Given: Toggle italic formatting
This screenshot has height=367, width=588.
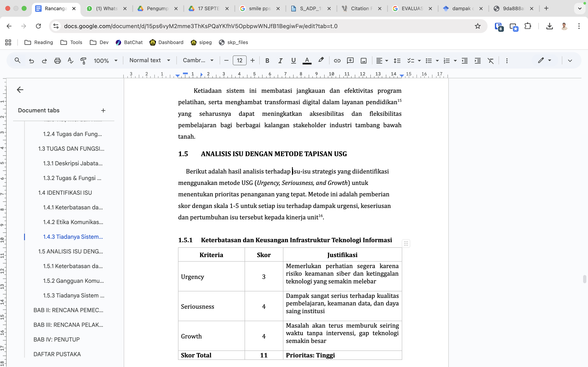Looking at the screenshot, I should point(280,60).
